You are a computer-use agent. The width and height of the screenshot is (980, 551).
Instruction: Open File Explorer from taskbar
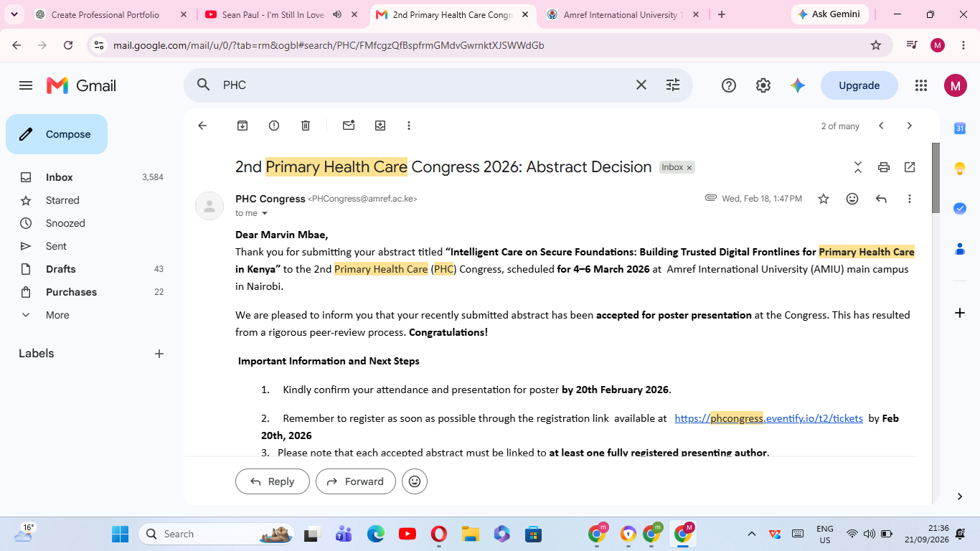point(470,534)
